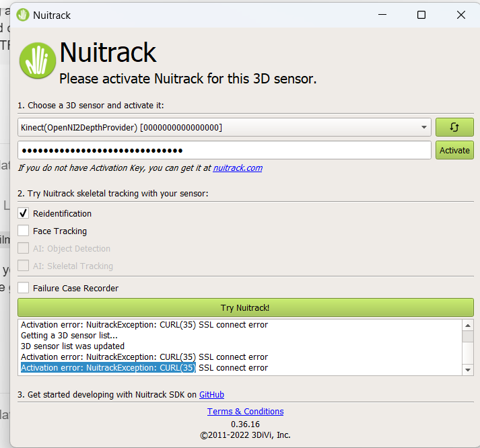
Task: Click 'Getting a 3D sensor list...' log line
Action: 69,336
